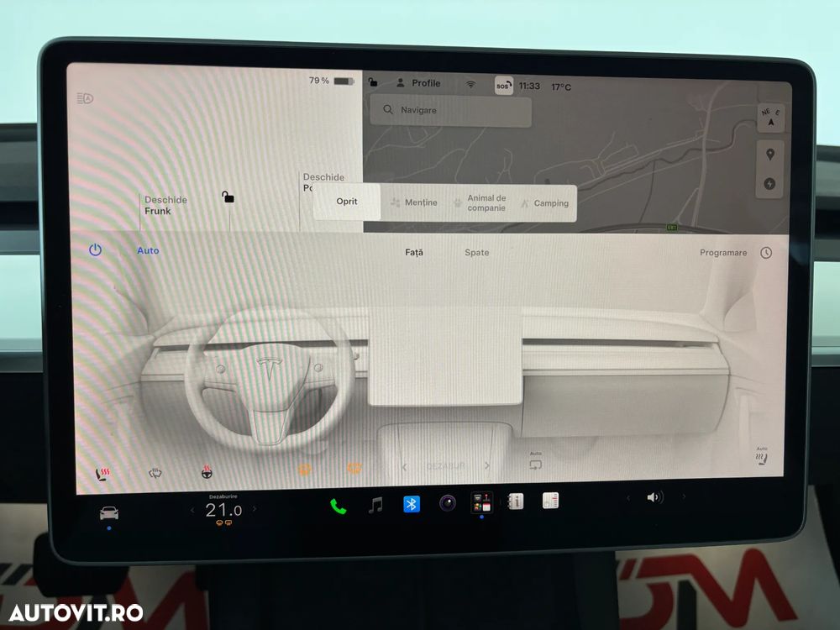Tap the car unlock padlock icon
Screen dimensions: 840x630
pos(228,197)
